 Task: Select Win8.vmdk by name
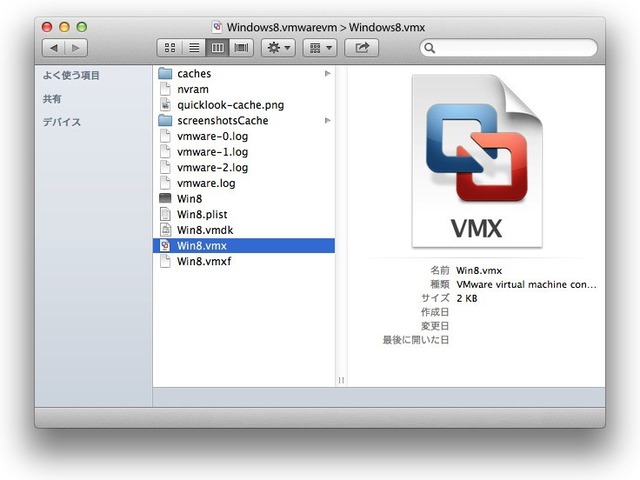[205, 230]
